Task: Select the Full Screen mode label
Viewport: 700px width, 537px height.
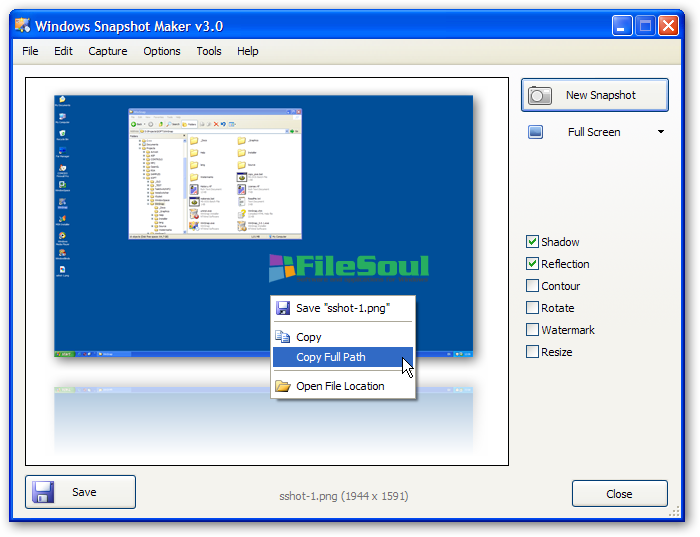Action: 594,132
